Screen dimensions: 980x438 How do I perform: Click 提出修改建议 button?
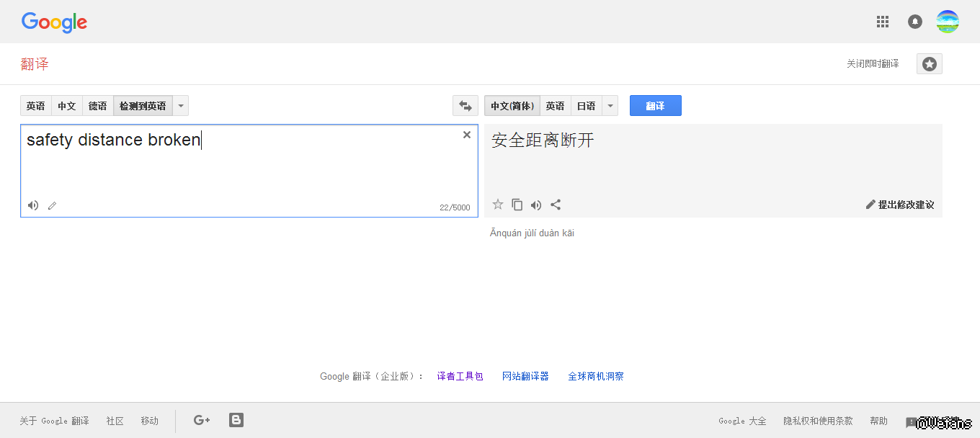click(900, 205)
